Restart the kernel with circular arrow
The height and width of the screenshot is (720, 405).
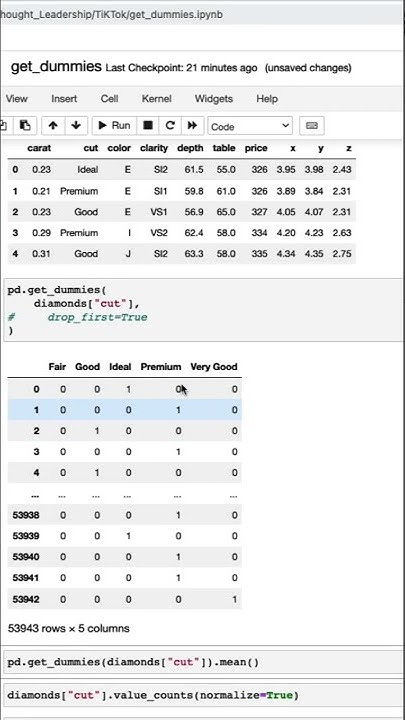[170, 125]
